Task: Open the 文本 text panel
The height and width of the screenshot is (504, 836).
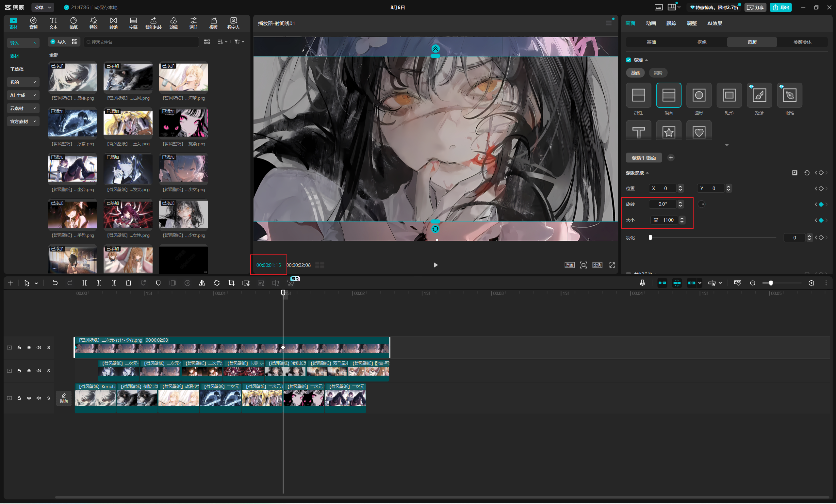Action: tap(53, 23)
